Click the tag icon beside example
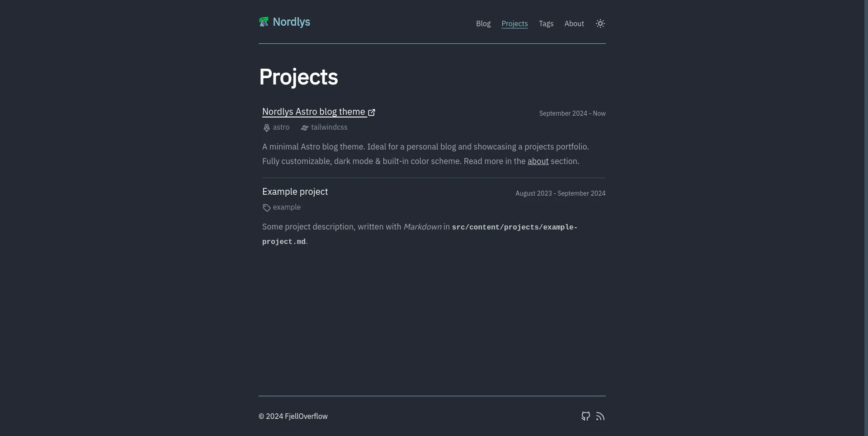Screen dimensions: 868x436 [x=267, y=207]
